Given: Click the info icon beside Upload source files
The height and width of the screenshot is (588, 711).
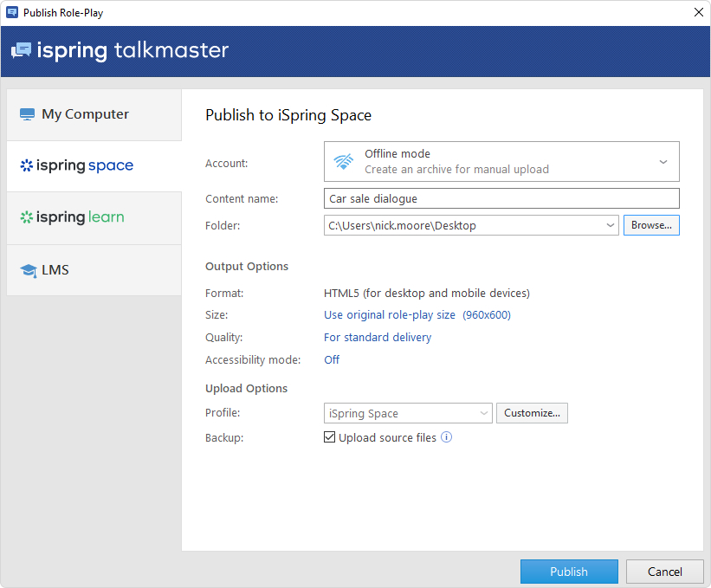Looking at the screenshot, I should click(446, 437).
